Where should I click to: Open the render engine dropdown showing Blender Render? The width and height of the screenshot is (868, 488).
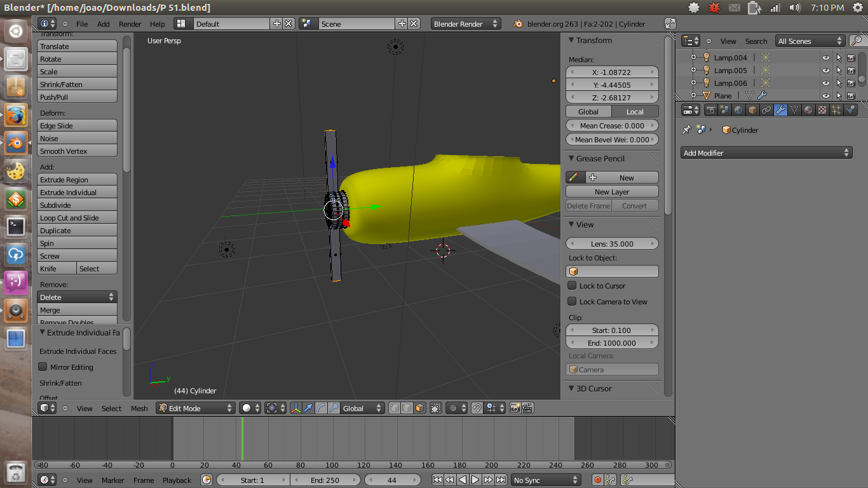(x=466, y=24)
